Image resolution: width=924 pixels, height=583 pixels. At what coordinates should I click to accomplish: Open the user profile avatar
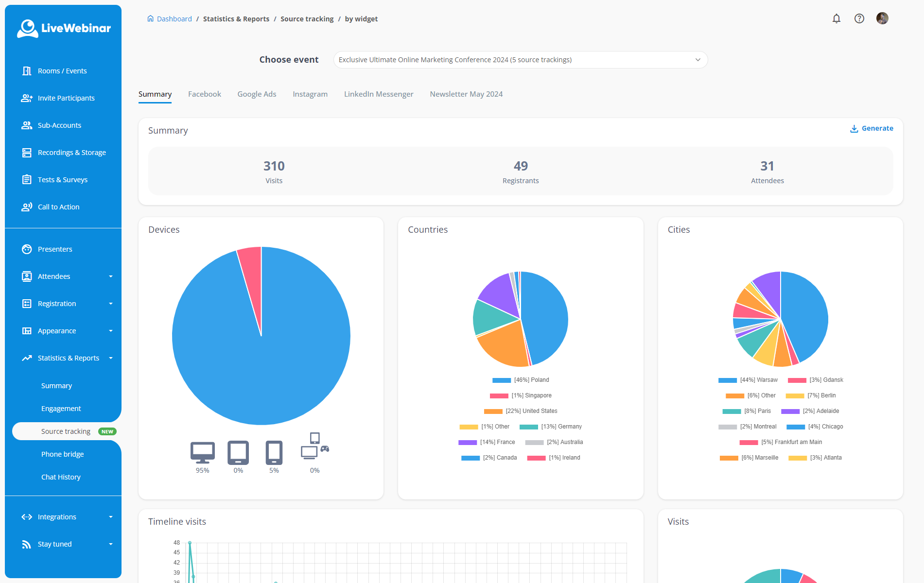[882, 18]
